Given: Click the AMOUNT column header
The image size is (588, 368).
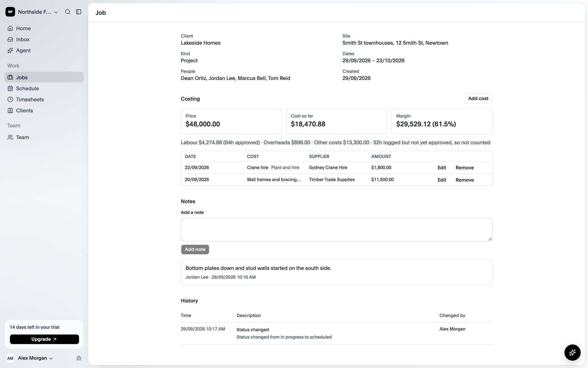Looking at the screenshot, I should tap(381, 157).
